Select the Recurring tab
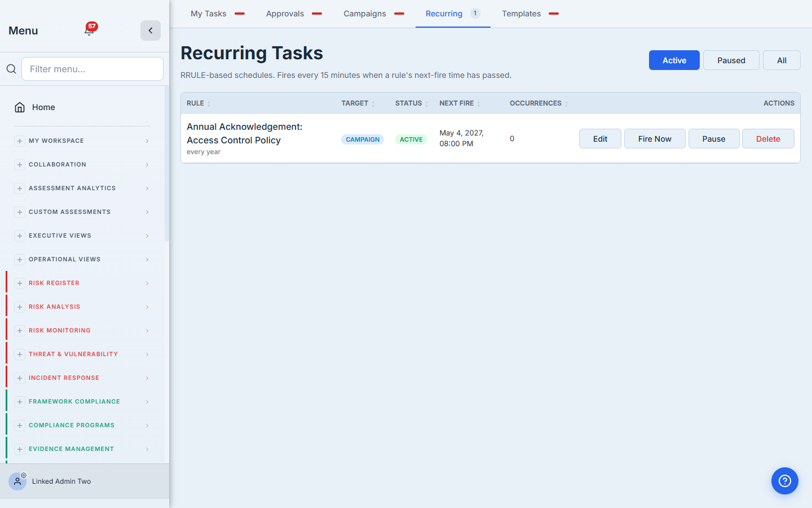This screenshot has height=508, width=812. (x=453, y=14)
